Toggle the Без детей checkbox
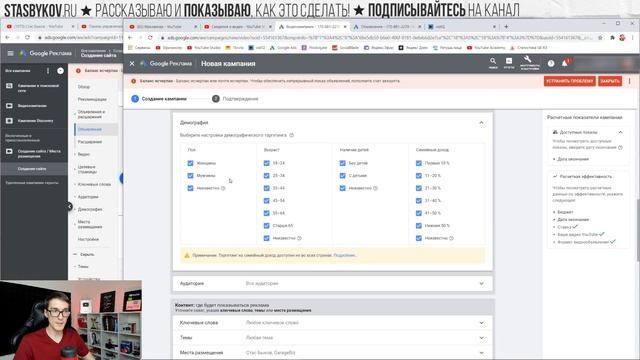Screen dimensions: 640x360 tap(342, 163)
